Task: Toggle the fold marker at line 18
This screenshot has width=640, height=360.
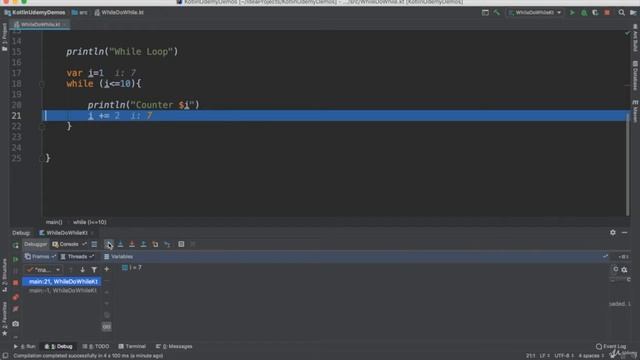Action: 42,84
